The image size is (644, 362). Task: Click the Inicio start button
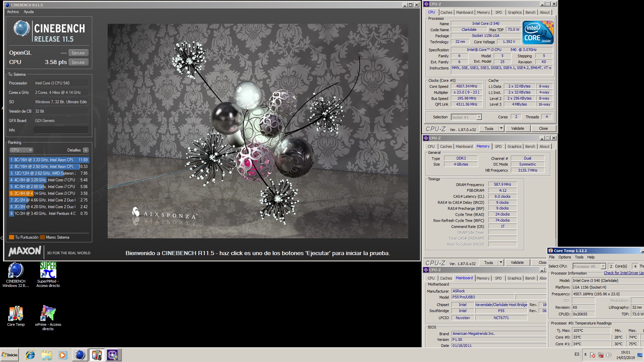pyautogui.click(x=10, y=355)
